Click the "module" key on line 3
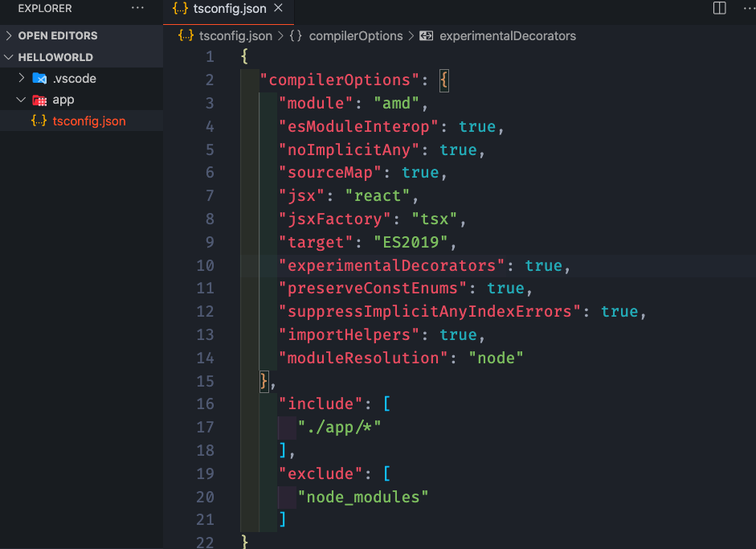The width and height of the screenshot is (756, 549). [317, 103]
